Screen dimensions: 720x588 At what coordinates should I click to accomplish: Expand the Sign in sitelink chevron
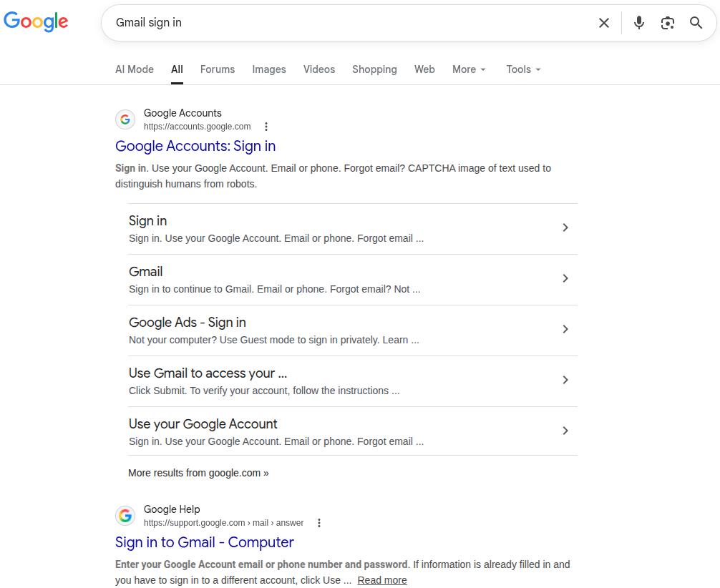565,227
